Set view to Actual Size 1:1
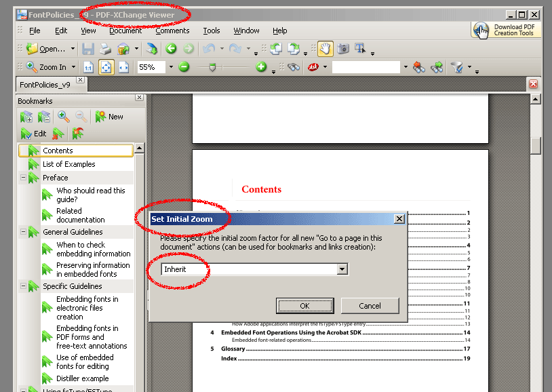552x392 pixels. [x=88, y=67]
